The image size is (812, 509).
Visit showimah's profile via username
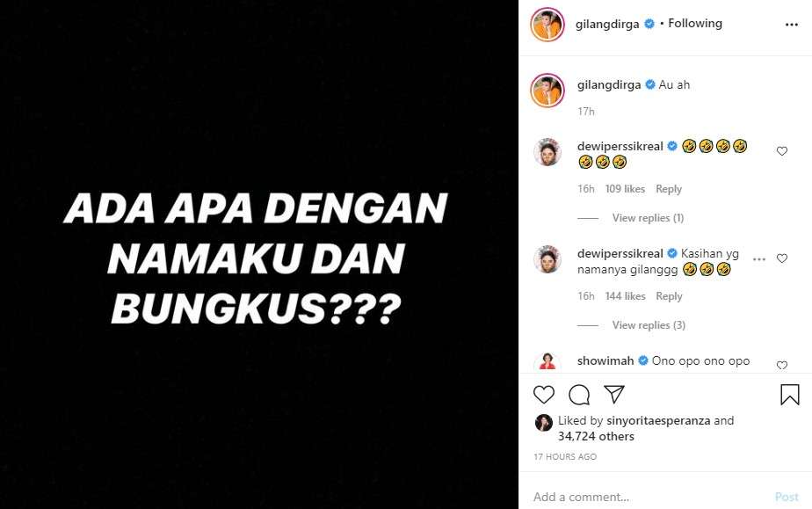point(605,361)
